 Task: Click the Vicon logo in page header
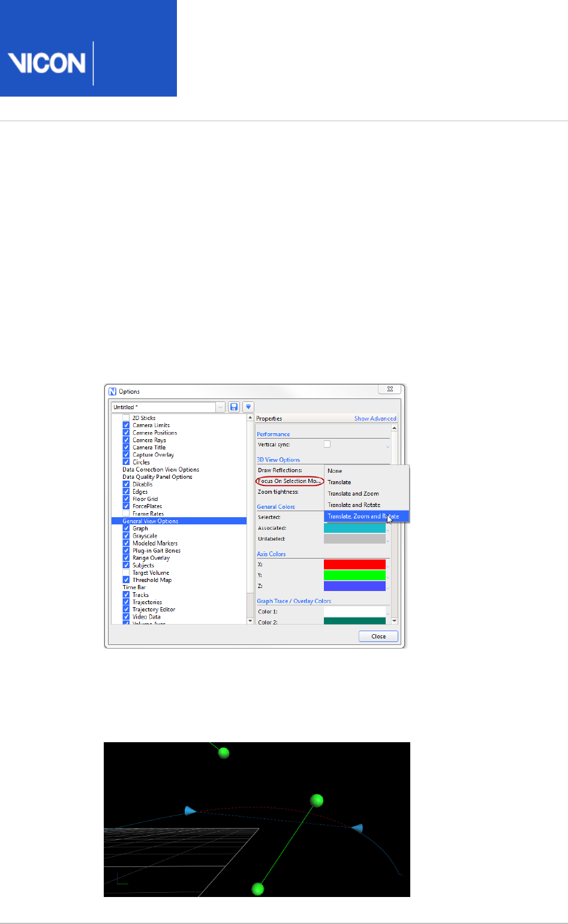click(46, 63)
